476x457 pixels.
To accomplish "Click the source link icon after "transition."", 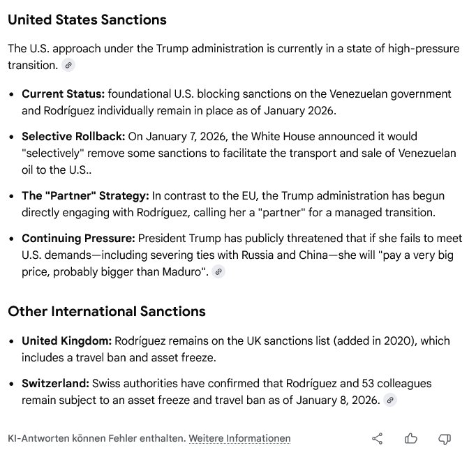I will point(68,66).
